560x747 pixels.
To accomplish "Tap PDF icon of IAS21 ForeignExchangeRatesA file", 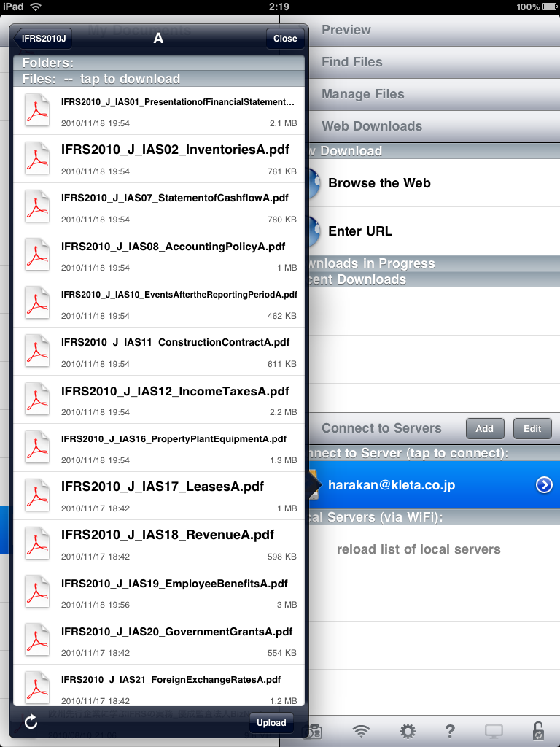I will click(37, 687).
